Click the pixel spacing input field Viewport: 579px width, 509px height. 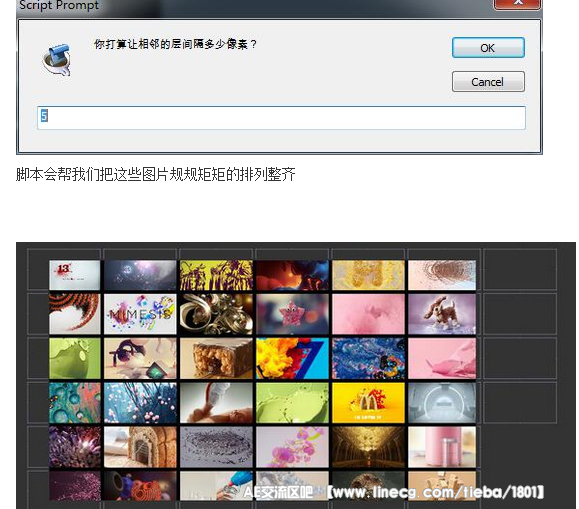tap(281, 117)
